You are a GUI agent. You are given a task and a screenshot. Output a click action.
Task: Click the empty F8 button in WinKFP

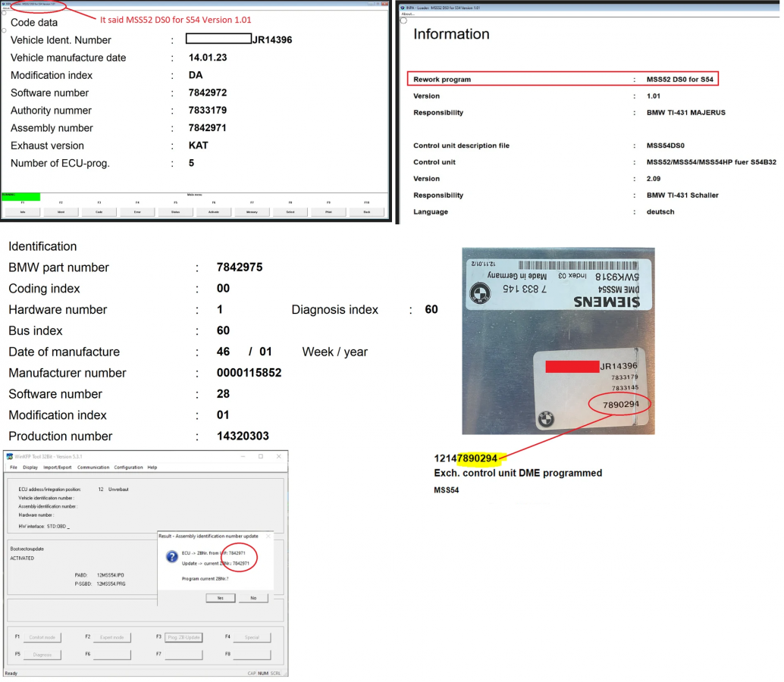[x=252, y=654]
